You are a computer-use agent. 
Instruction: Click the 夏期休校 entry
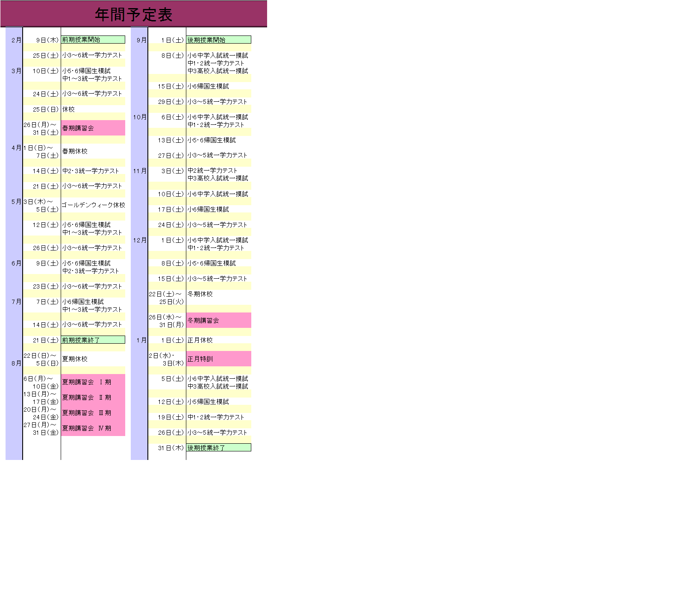point(75,359)
